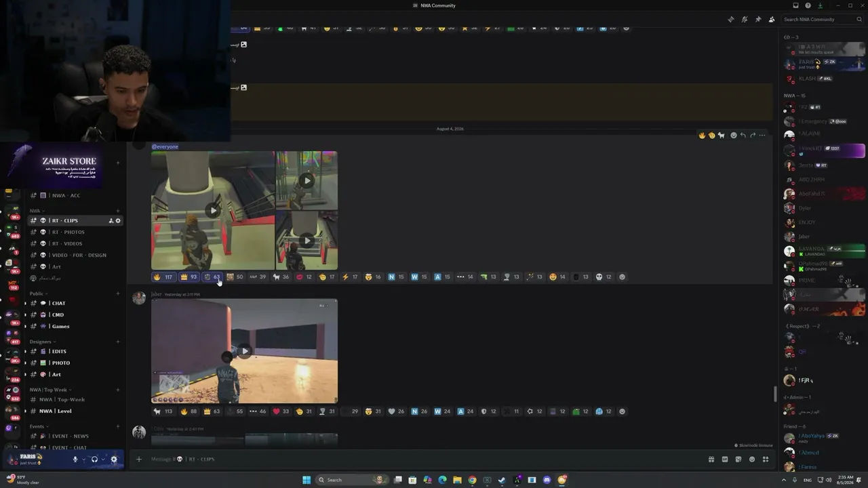Screen dimensions: 868x488
Task: Open the RT - PHOTOS channel
Action: tap(75, 232)
